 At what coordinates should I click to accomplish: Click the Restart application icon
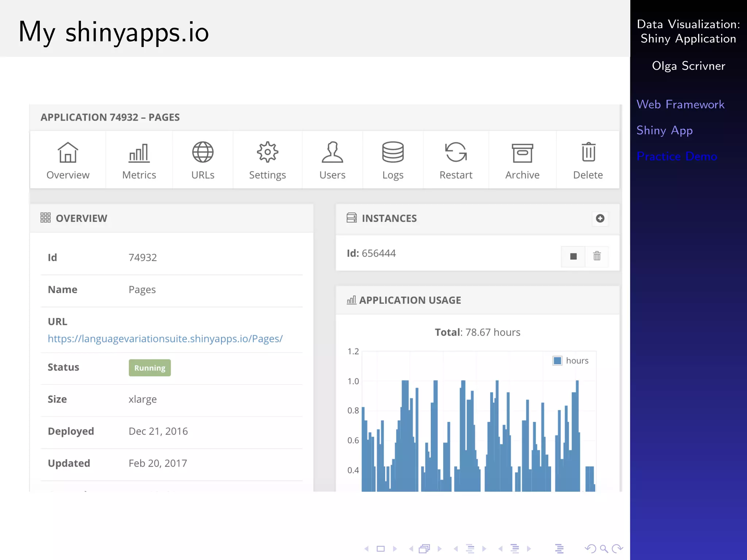[456, 152]
